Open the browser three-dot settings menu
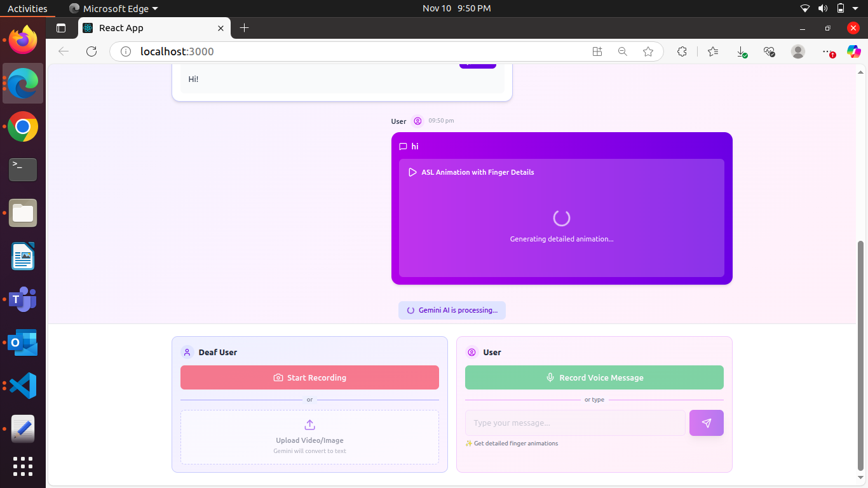868x488 pixels. coord(825,51)
